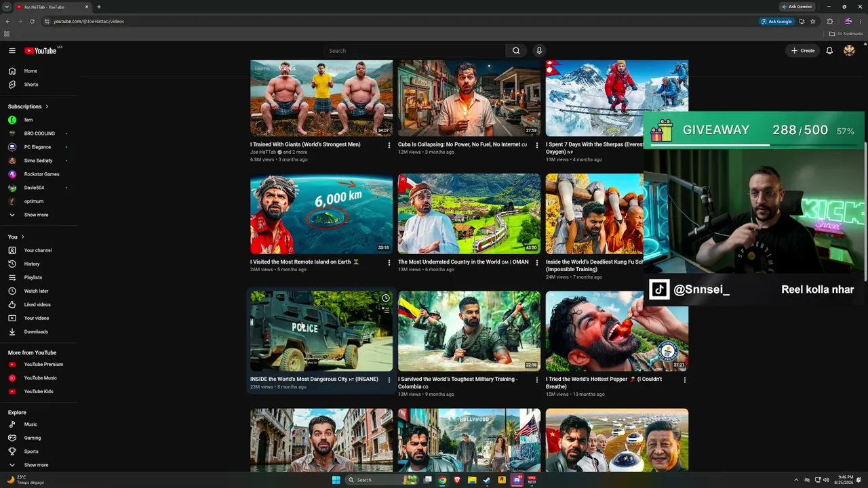Open Joe HaTTab channel link under video

263,152
